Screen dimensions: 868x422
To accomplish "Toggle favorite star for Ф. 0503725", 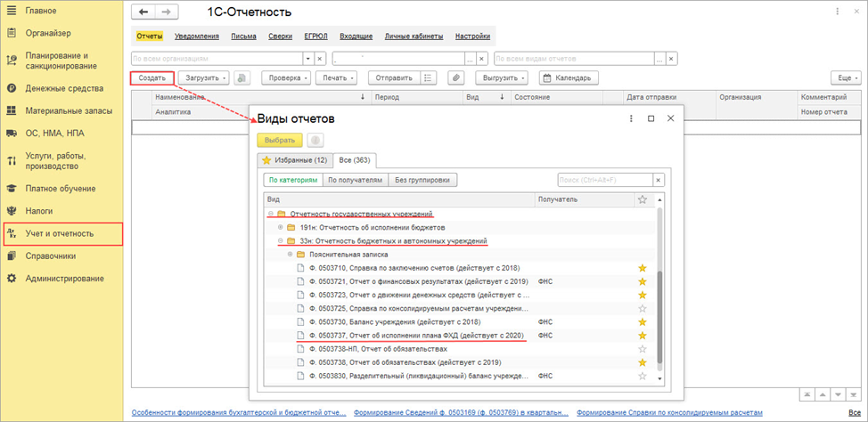I will [x=643, y=309].
